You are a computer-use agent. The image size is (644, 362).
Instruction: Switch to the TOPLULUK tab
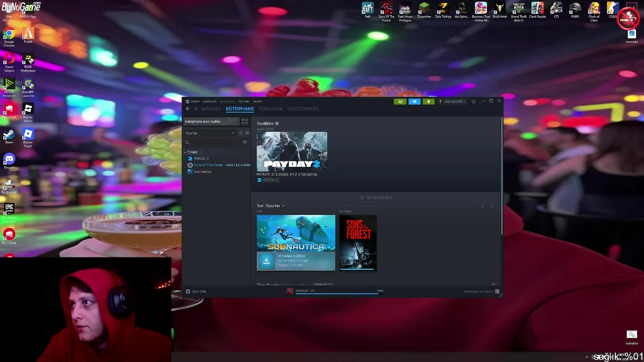(271, 109)
